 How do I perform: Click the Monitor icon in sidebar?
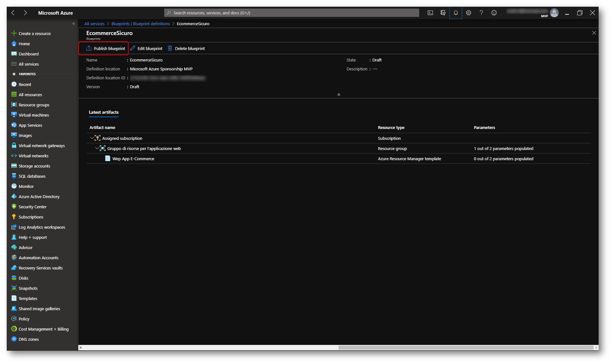(14, 186)
